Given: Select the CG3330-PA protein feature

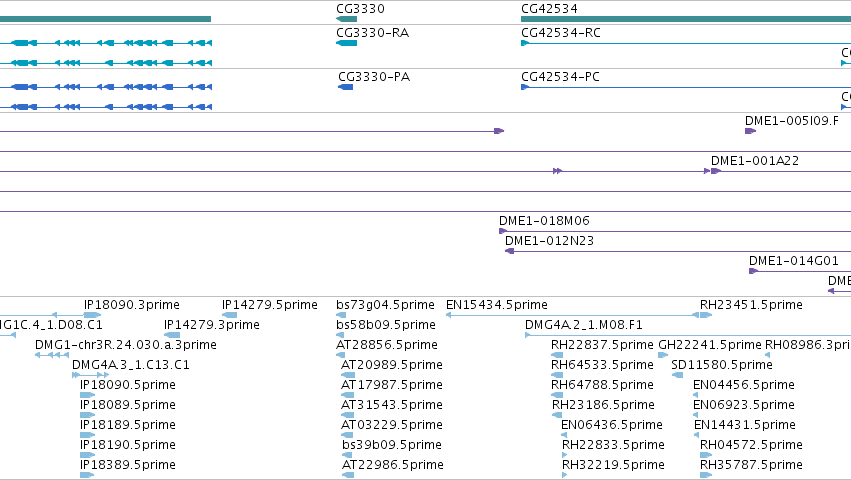Looking at the screenshot, I should pyautogui.click(x=346, y=87).
